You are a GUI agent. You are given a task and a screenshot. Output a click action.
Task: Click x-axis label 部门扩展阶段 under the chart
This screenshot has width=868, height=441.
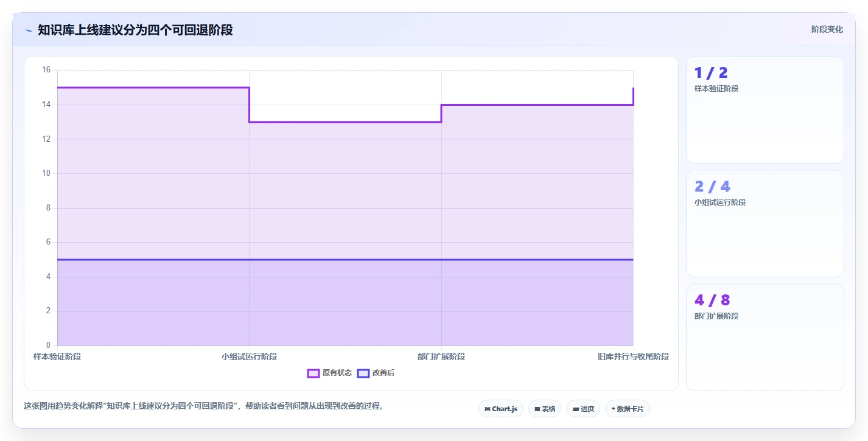(x=441, y=356)
